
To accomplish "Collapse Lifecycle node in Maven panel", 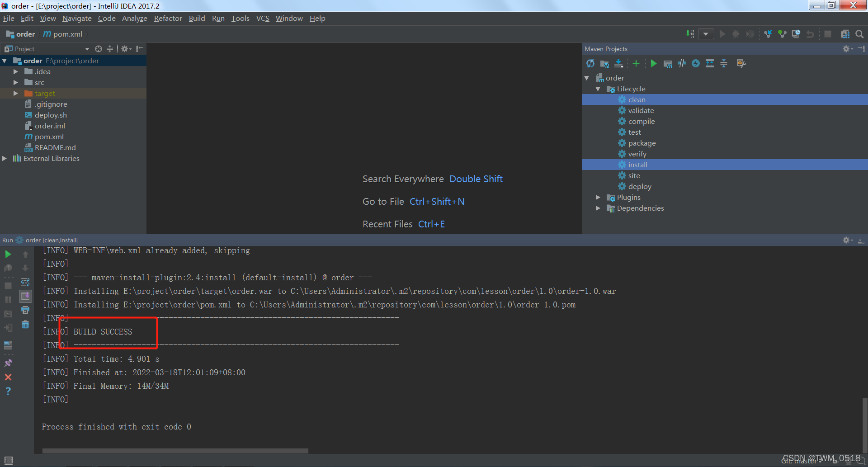I will click(x=598, y=89).
